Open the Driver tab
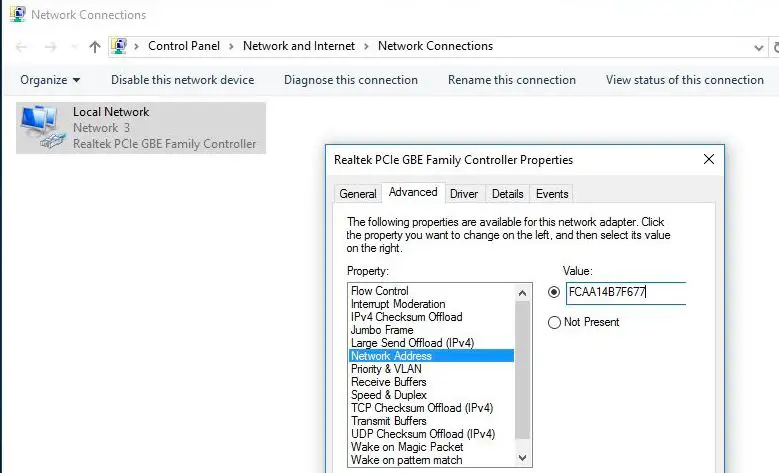The height and width of the screenshot is (473, 779). click(464, 194)
